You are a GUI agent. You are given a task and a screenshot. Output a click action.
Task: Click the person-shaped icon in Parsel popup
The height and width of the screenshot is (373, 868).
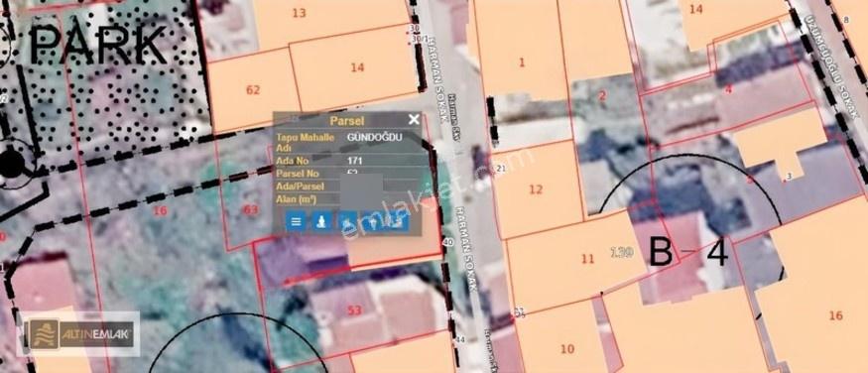pos(321,222)
